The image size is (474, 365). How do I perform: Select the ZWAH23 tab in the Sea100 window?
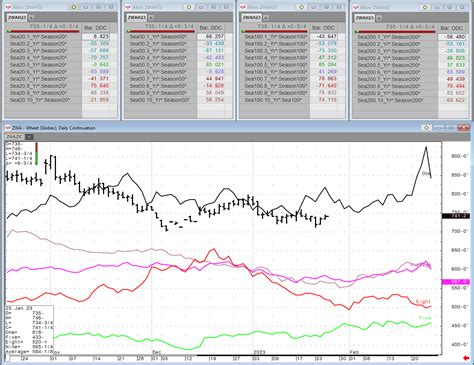click(x=251, y=17)
